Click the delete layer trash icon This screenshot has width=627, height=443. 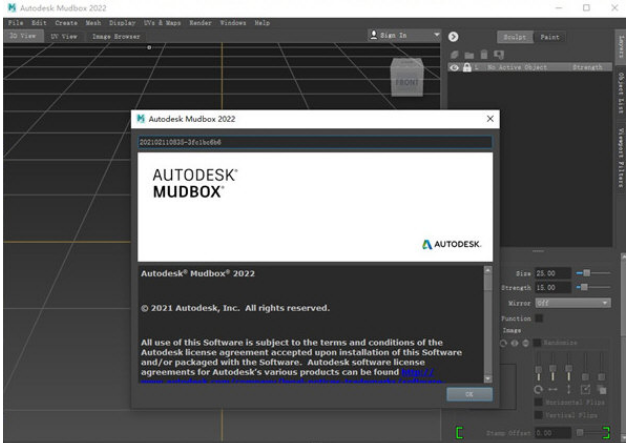tap(484, 54)
